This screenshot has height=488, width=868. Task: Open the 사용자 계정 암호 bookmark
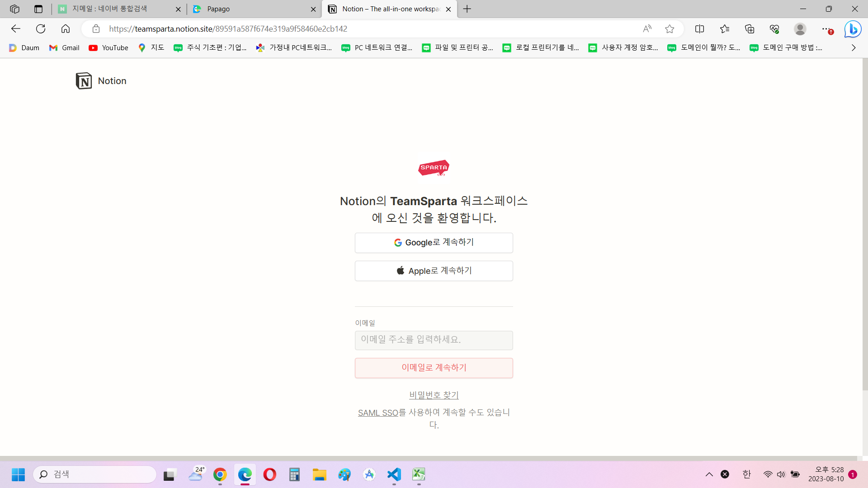tap(623, 48)
